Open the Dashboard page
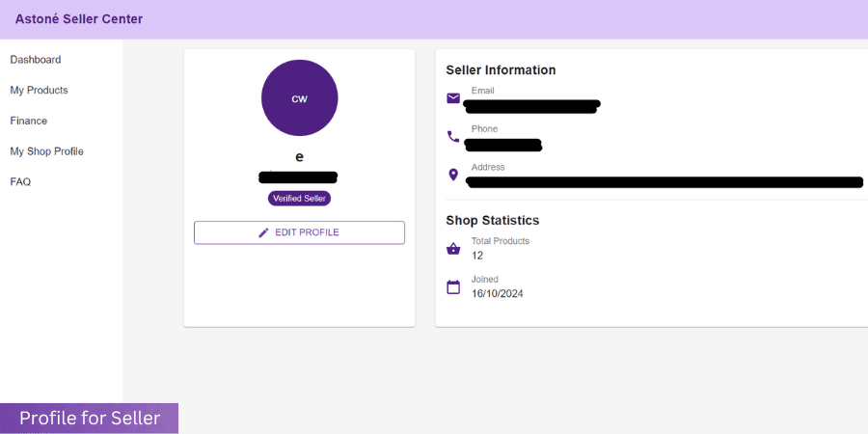The image size is (868, 434). (36, 60)
